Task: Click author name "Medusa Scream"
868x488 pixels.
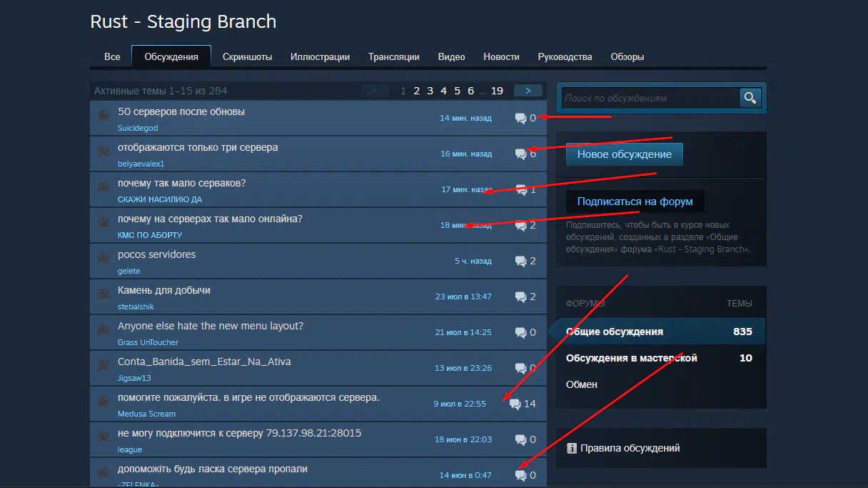Action: point(147,414)
